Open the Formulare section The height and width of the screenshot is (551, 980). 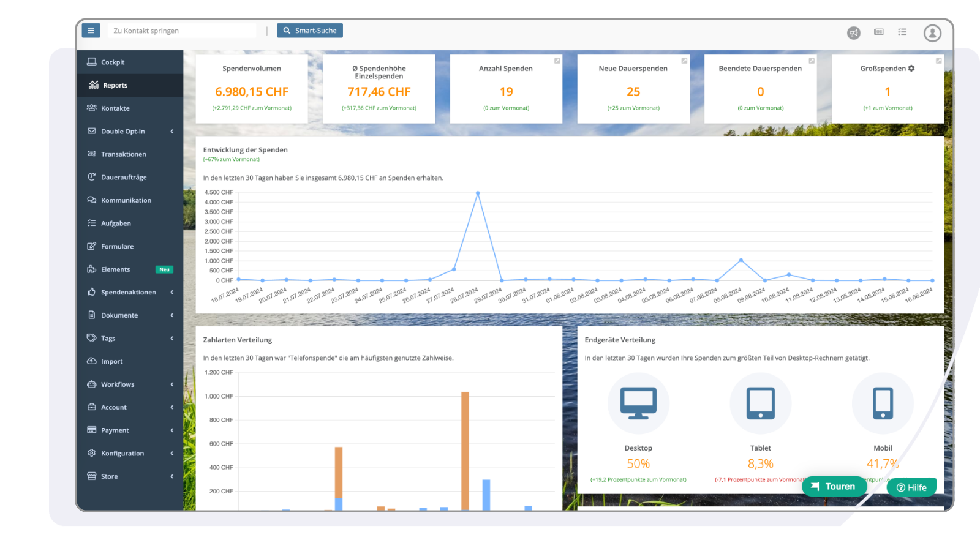(x=117, y=246)
